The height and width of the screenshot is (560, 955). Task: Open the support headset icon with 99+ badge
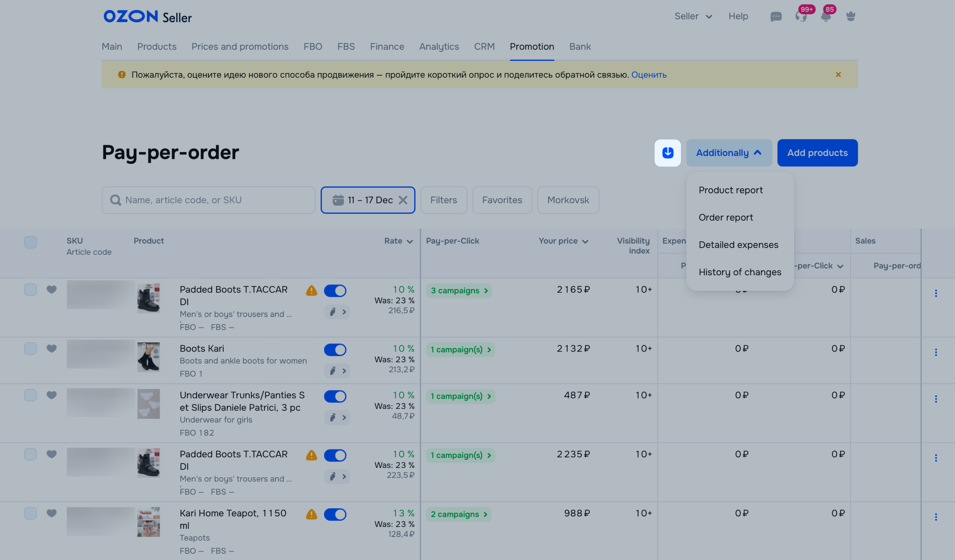[x=800, y=16]
